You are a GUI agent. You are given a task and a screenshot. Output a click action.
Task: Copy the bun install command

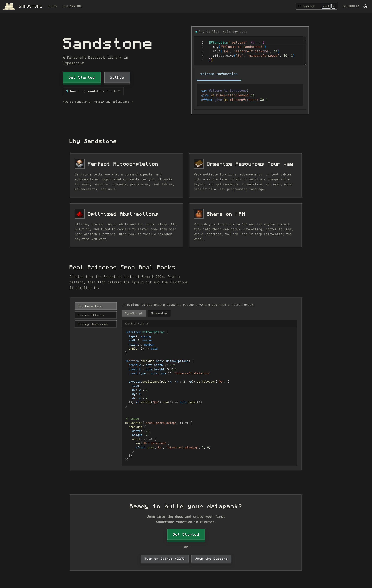117,91
